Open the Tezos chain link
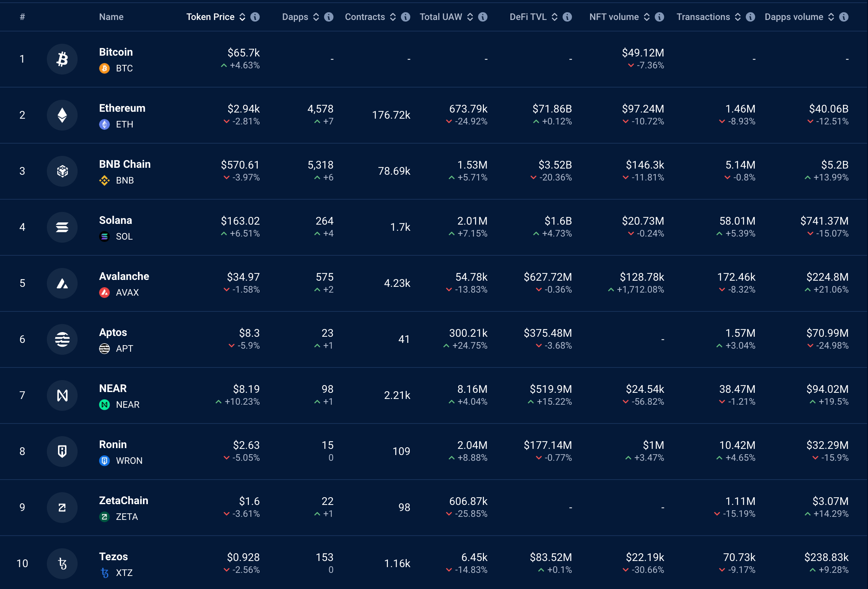Image resolution: width=868 pixels, height=589 pixels. [x=114, y=557]
